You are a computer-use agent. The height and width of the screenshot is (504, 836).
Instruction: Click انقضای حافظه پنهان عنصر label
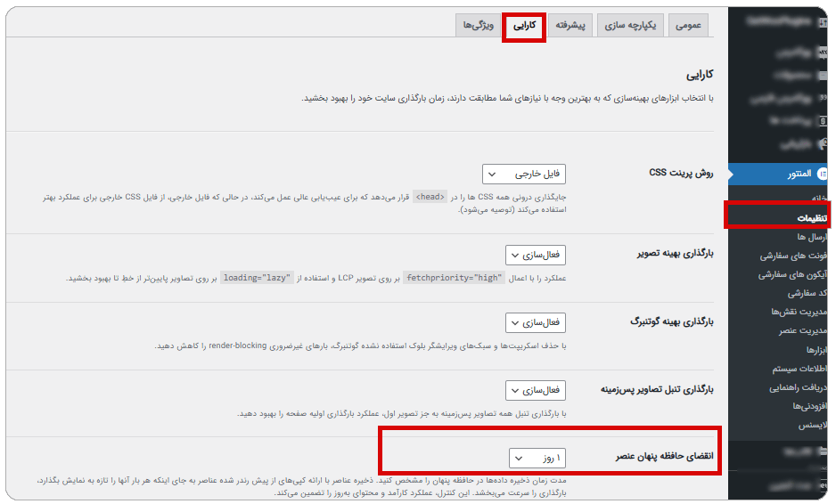664,456
